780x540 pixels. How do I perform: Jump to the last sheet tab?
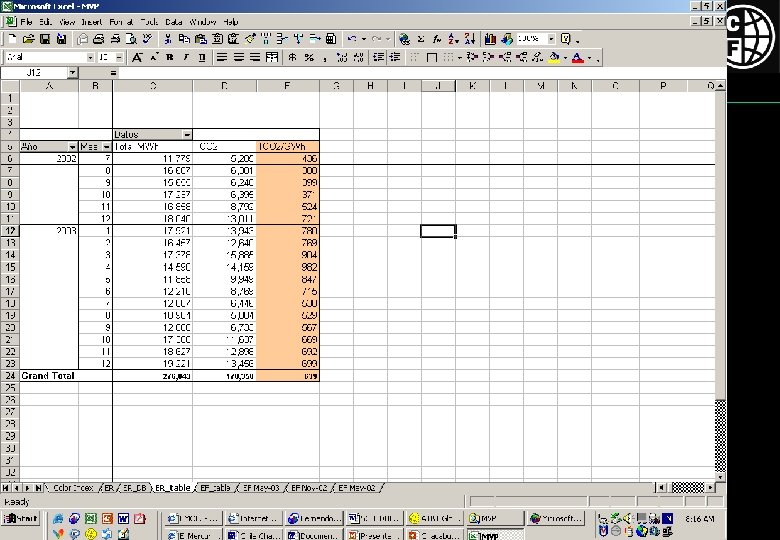[38, 488]
